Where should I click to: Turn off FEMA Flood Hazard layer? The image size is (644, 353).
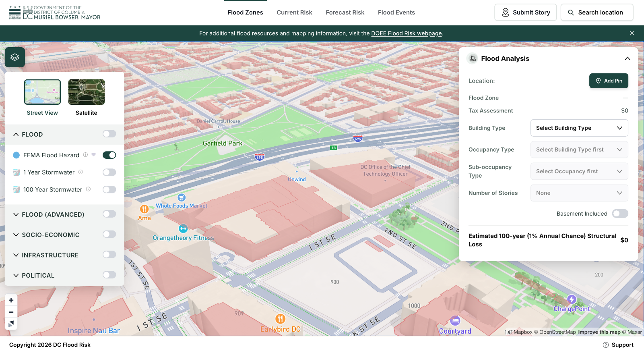109,155
